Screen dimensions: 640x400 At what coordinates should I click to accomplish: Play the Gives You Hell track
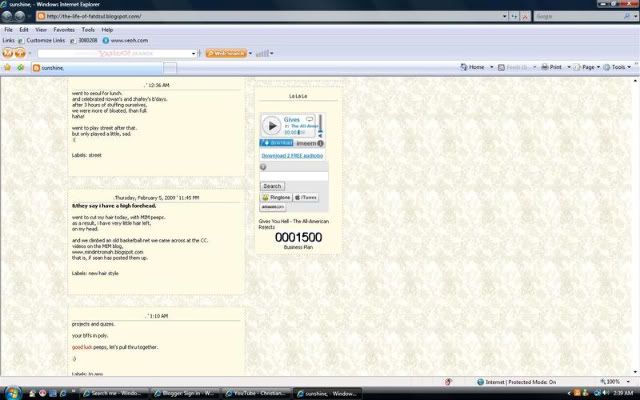pyautogui.click(x=271, y=126)
